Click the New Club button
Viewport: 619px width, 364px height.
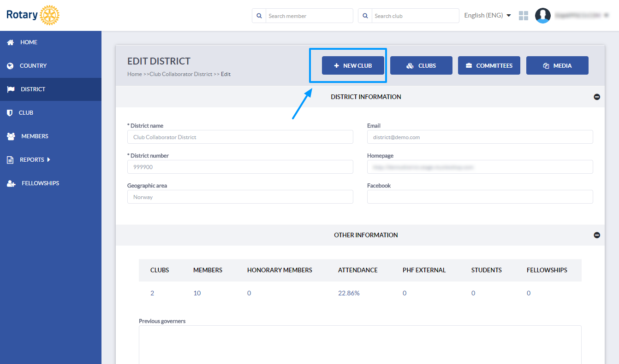click(x=353, y=65)
